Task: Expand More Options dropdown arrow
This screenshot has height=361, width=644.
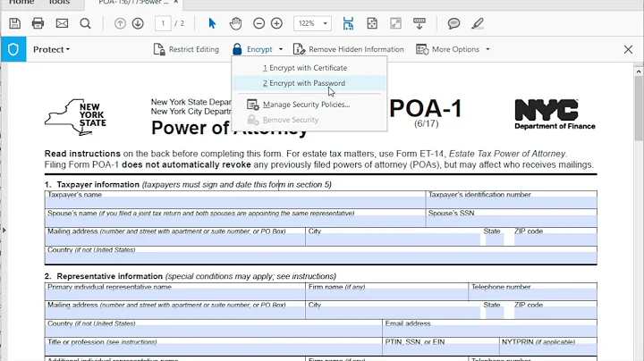Action: pos(488,49)
